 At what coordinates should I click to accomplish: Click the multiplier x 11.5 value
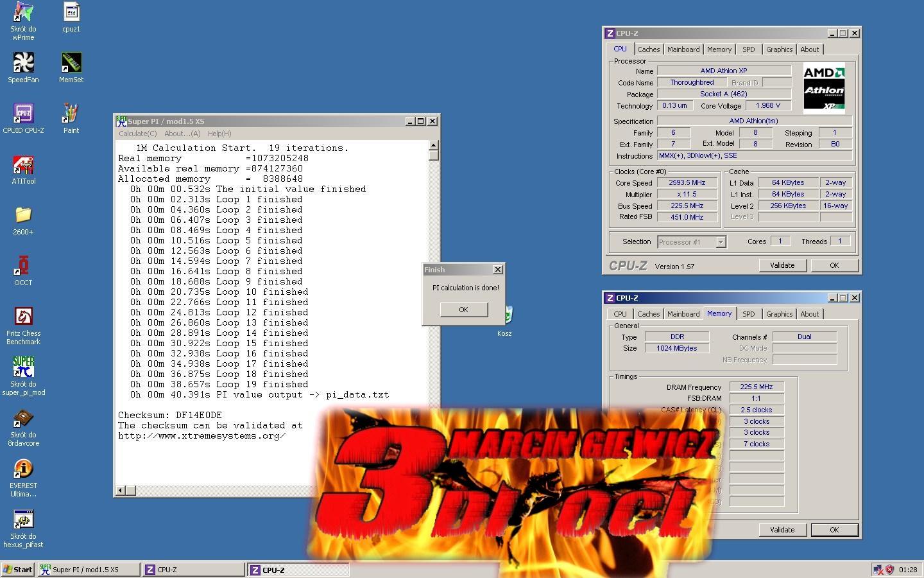[687, 195]
